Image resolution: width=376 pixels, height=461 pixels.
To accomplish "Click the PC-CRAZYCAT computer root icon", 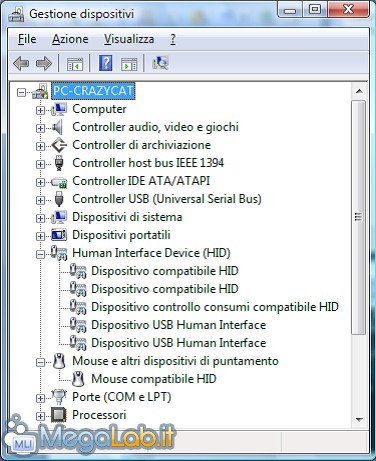I will (x=40, y=91).
